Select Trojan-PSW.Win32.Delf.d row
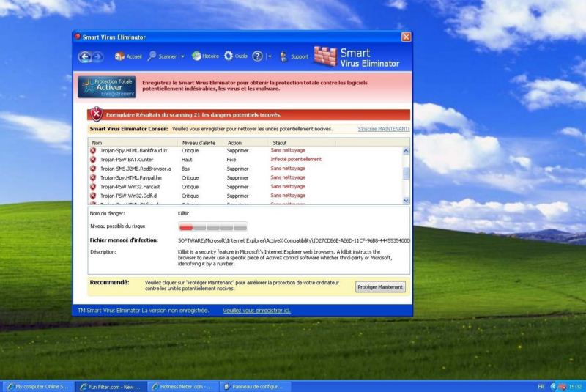The height and width of the screenshot is (392, 586). (245, 196)
